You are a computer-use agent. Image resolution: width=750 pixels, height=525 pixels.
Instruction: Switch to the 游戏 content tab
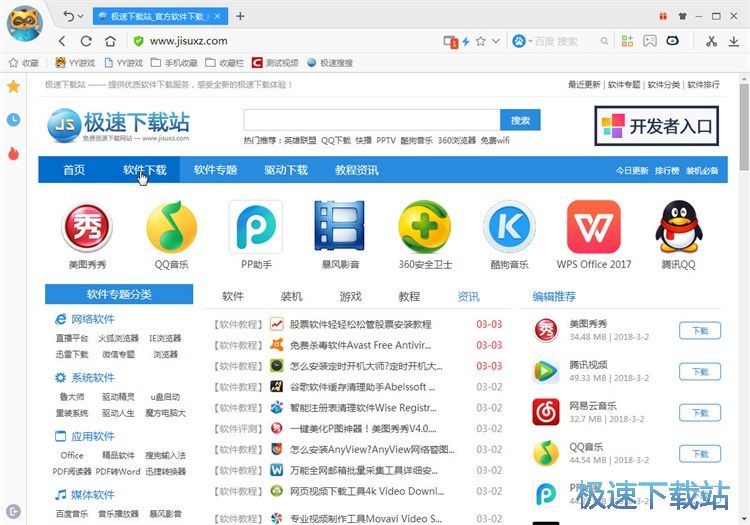351,296
